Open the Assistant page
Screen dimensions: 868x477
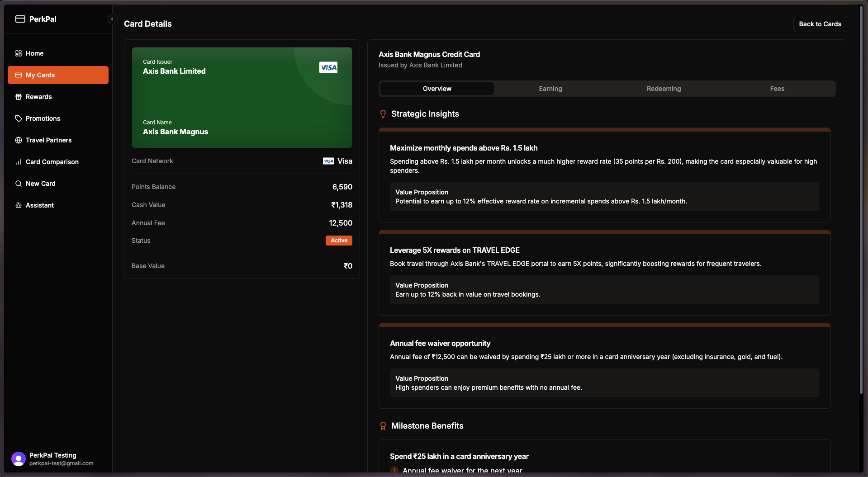[x=58, y=205]
